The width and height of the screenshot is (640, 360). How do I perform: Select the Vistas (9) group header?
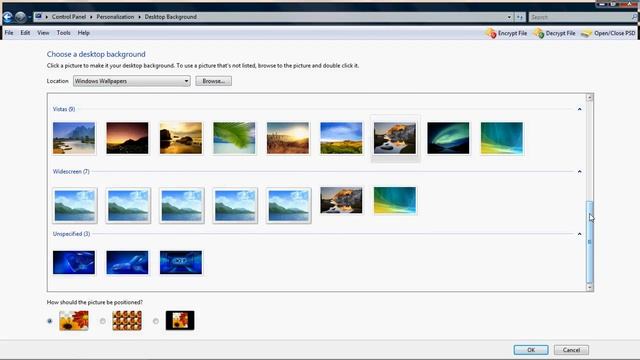coord(64,109)
